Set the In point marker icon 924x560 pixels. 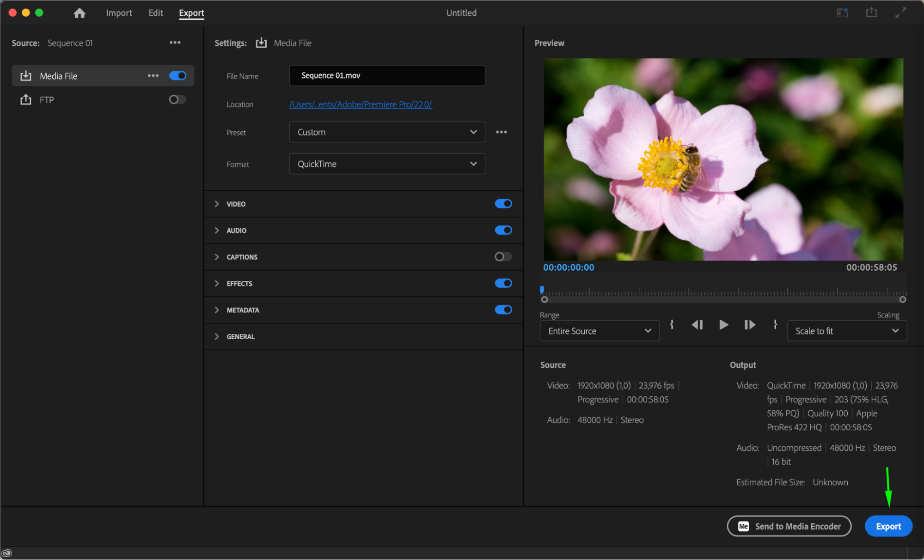click(x=672, y=325)
